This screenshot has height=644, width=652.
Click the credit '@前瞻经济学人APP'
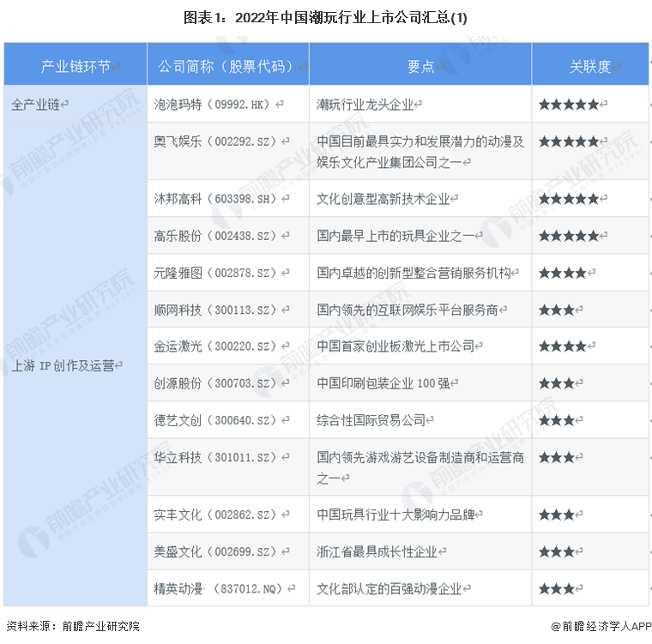pos(601,626)
